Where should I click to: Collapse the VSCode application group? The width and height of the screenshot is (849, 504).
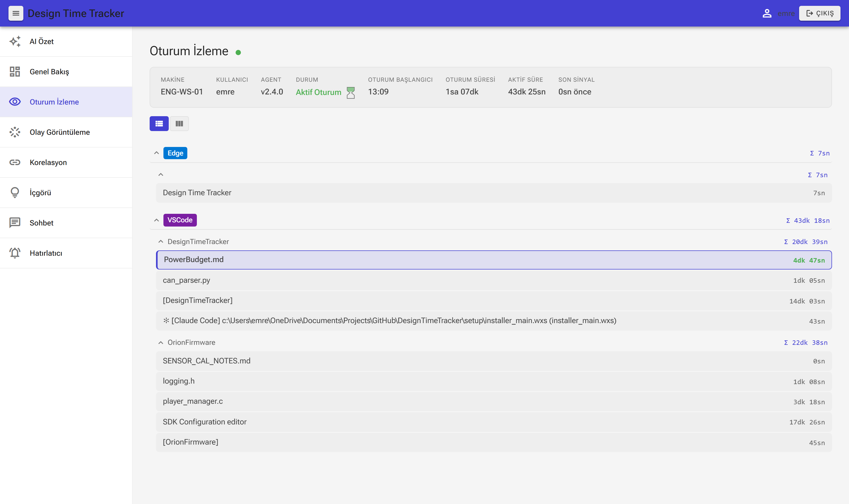tap(157, 220)
